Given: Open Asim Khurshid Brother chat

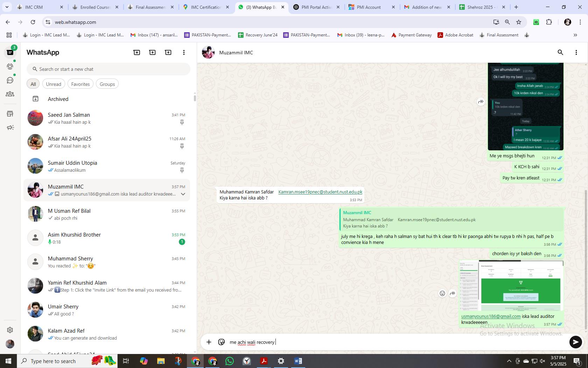Looking at the screenshot, I should click(107, 238).
